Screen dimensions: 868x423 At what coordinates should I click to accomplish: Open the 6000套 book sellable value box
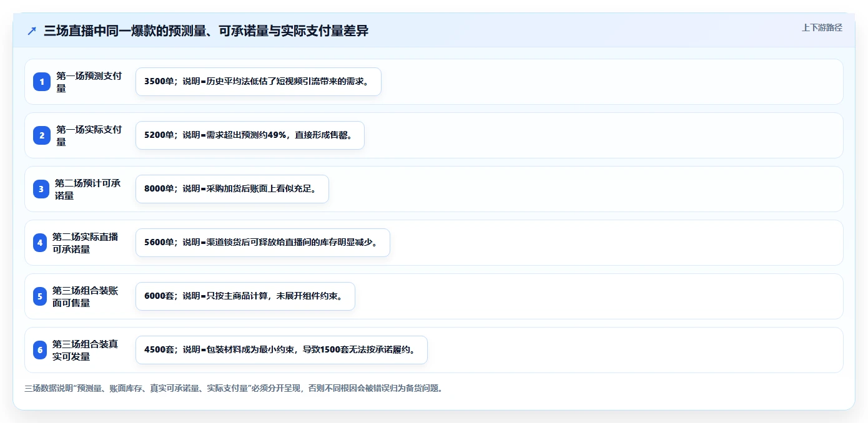[245, 296]
